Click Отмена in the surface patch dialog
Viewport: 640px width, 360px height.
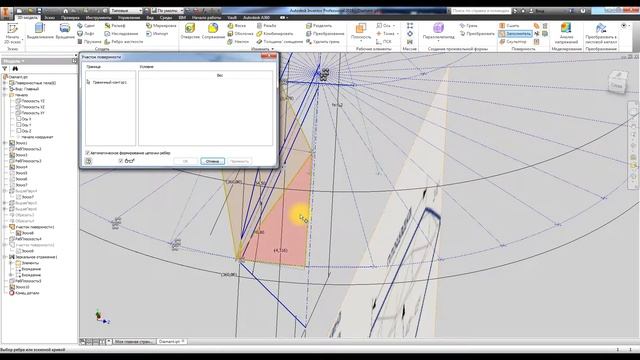point(212,161)
